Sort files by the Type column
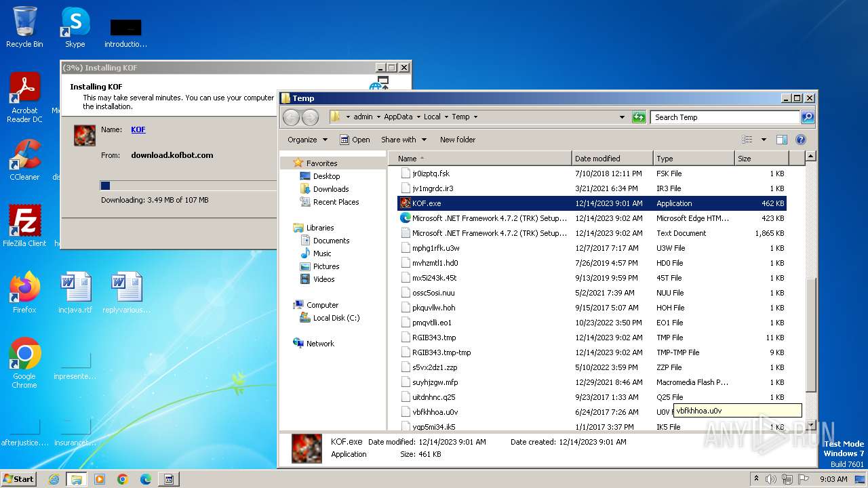Screen dimensions: 868x488 (694, 159)
